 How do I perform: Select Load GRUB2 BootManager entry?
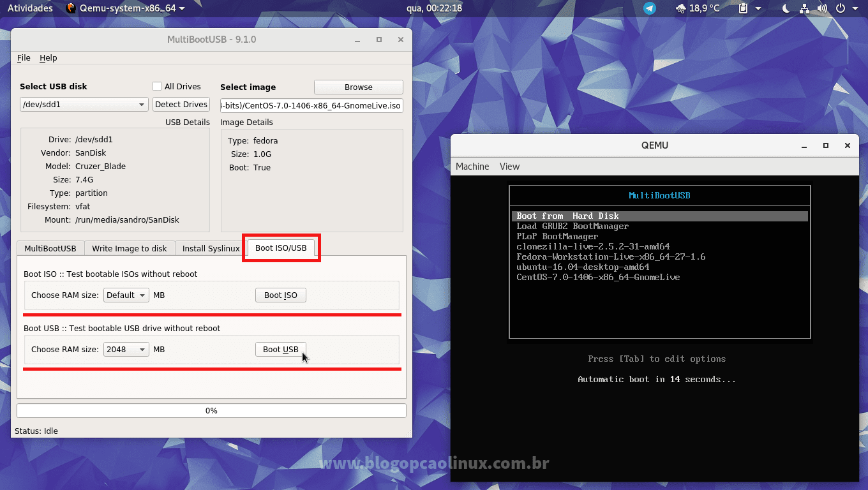coord(572,226)
